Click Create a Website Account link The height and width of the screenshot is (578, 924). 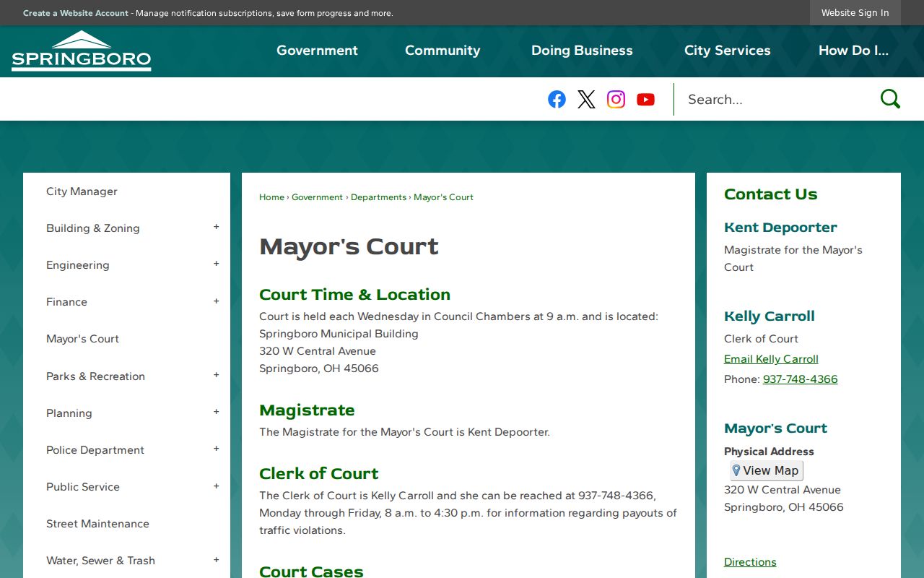(x=76, y=13)
